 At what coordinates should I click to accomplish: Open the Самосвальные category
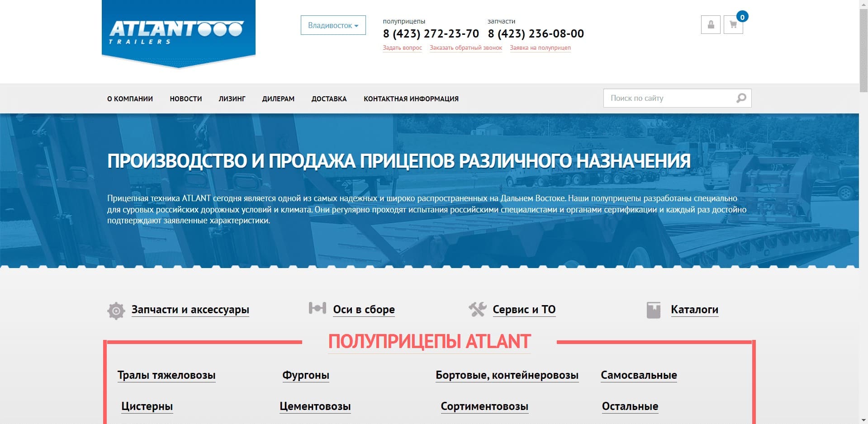[639, 375]
